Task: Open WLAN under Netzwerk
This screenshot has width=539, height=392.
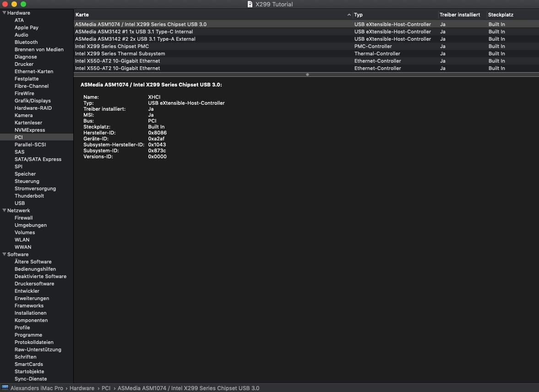Action: (x=22, y=240)
